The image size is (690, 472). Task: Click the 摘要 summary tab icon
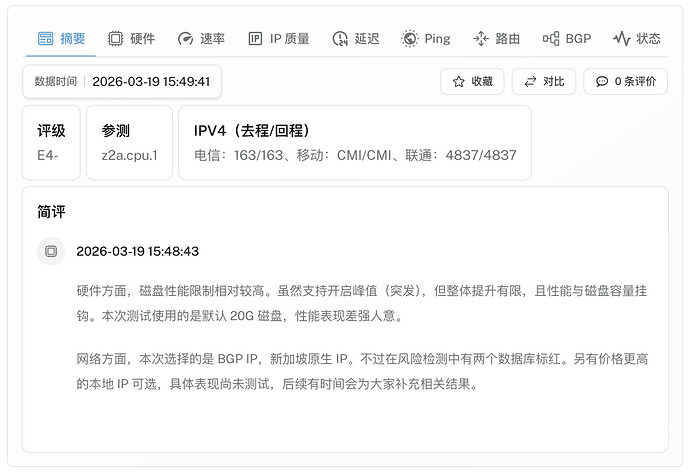point(45,39)
